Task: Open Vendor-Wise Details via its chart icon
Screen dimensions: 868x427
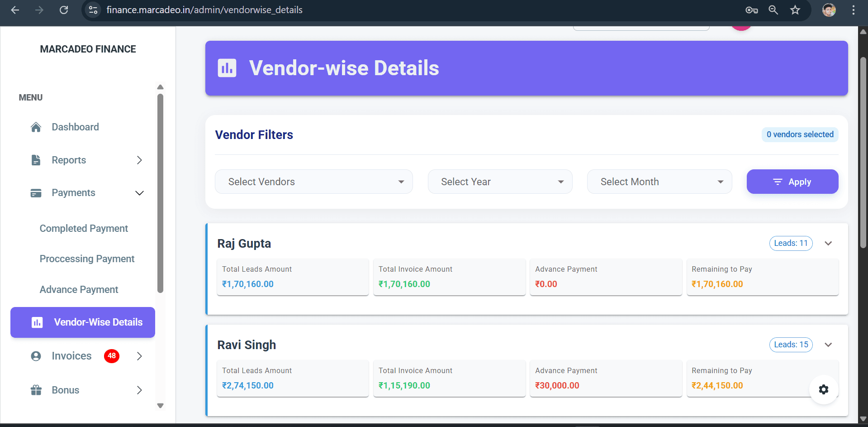Action: pos(37,322)
